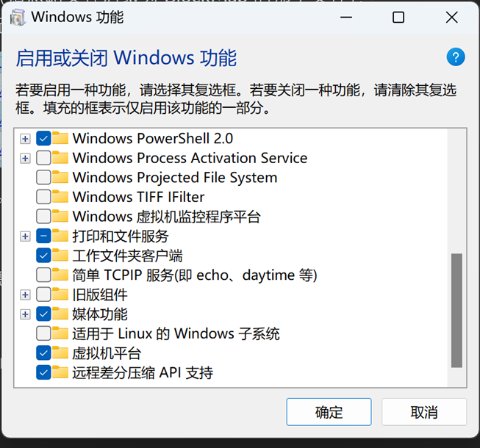480x448 pixels.
Task: Click the 取消 button
Action: 424,411
